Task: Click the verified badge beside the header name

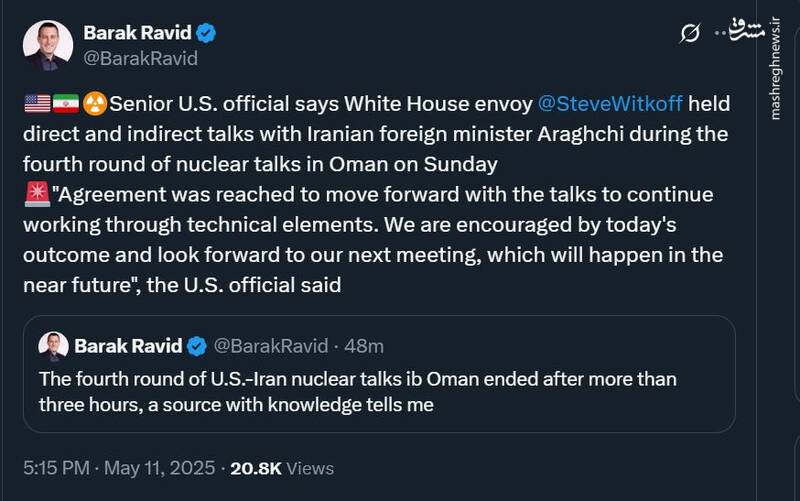Action: point(206,33)
